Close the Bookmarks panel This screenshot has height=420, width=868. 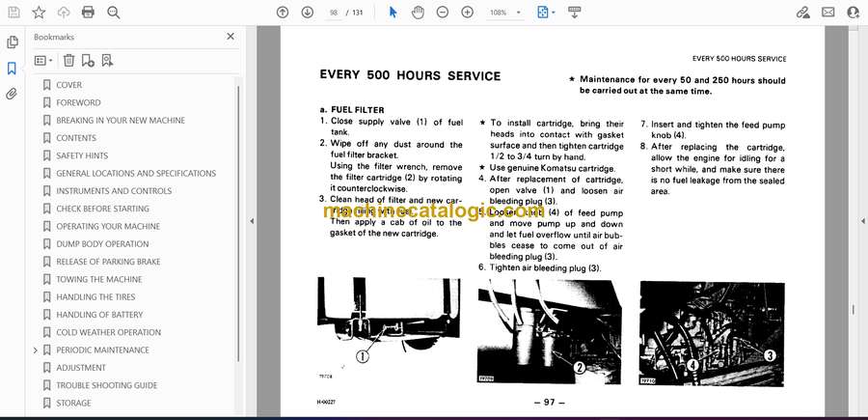230,37
